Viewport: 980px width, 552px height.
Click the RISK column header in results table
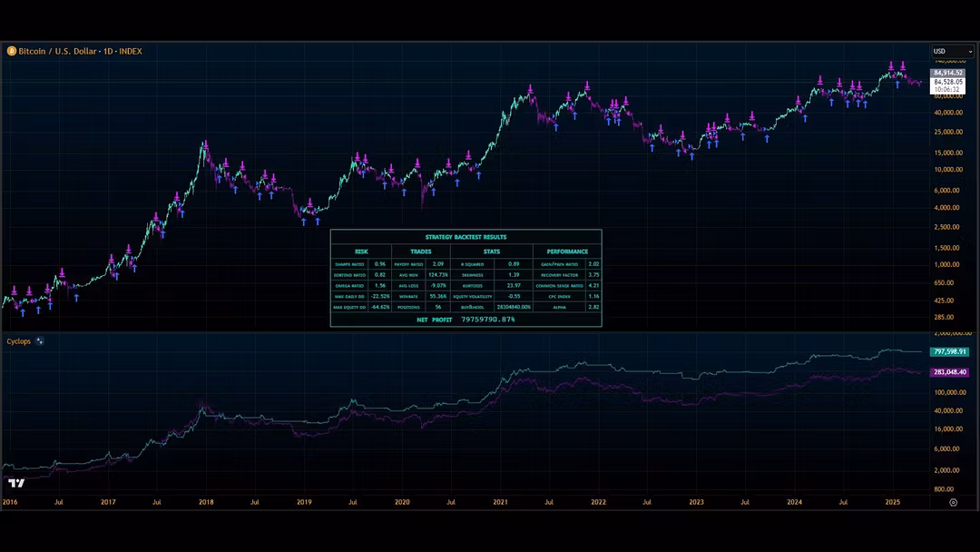361,251
